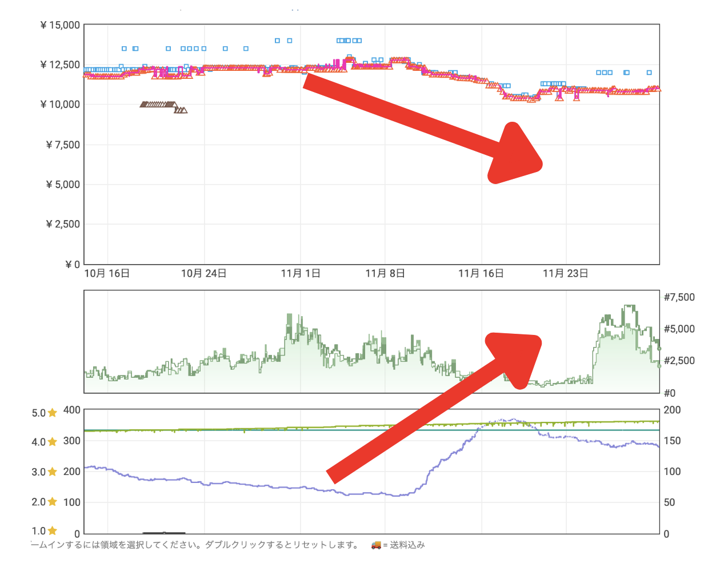
Task: Click the downward red arrow head on price chart
Action: [516, 154]
